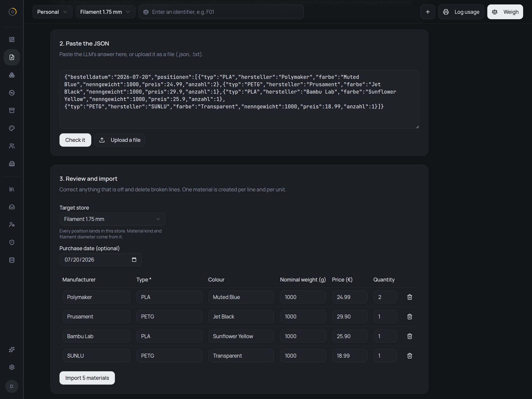Edit the Polymaker nominal weight field
Screen dimensions: 532x399
303,297
